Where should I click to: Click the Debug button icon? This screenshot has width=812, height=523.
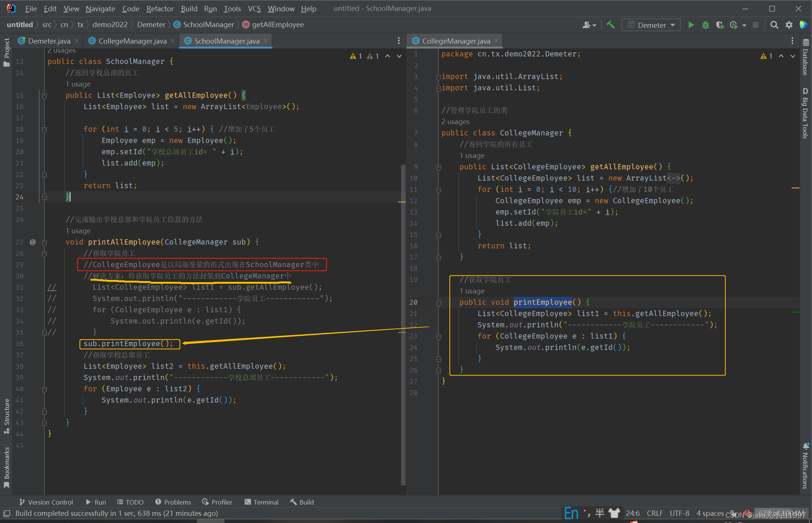(705, 24)
